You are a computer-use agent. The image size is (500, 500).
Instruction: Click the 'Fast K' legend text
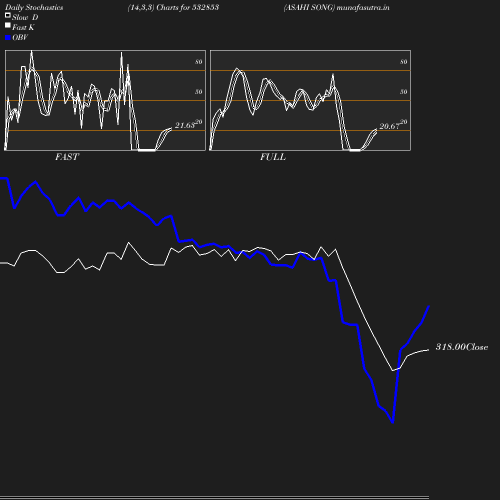coord(23,27)
